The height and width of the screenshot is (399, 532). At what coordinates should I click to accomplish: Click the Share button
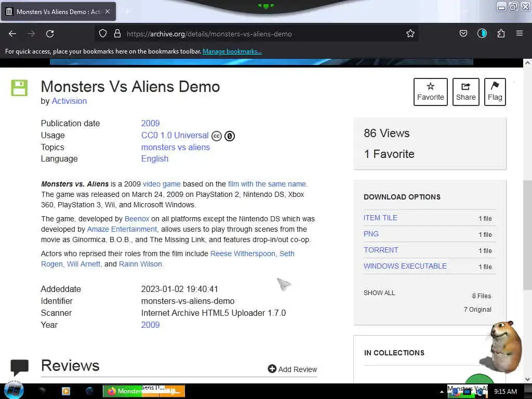[x=466, y=92]
